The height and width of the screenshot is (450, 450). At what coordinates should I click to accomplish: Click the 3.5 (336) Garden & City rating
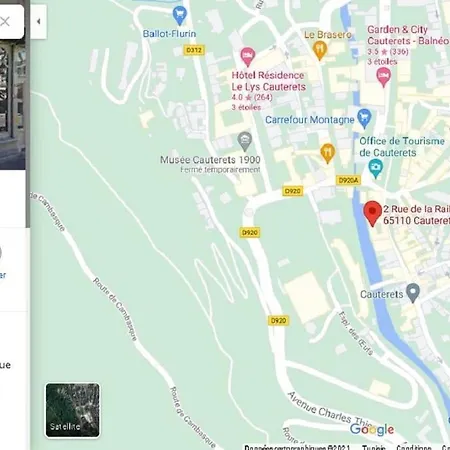tap(388, 52)
